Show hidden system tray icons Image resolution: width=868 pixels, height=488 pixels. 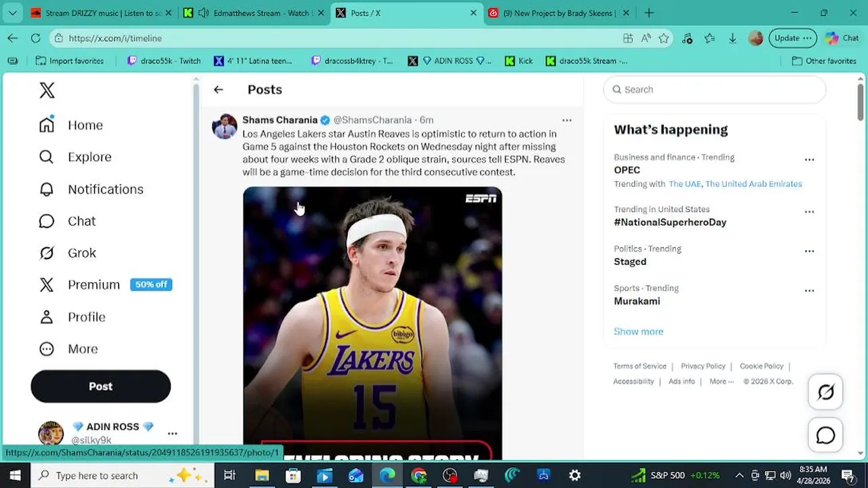[738, 475]
